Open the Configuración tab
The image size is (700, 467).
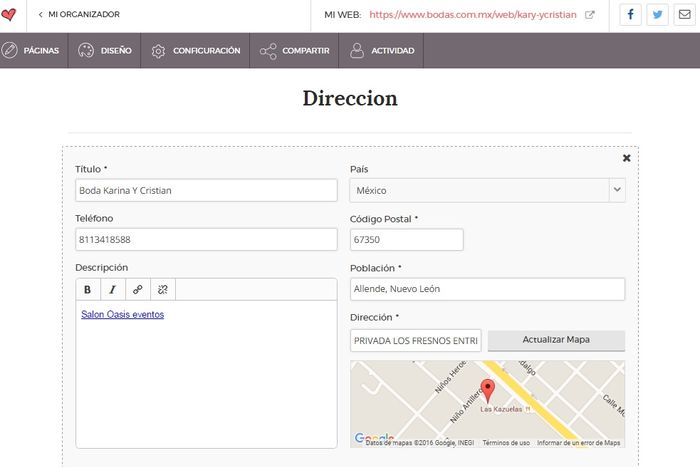coord(195,50)
